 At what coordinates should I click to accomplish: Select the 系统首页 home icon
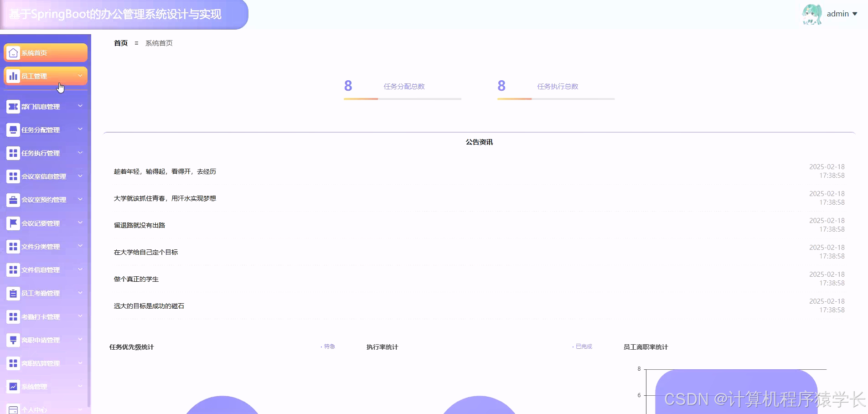coord(13,52)
